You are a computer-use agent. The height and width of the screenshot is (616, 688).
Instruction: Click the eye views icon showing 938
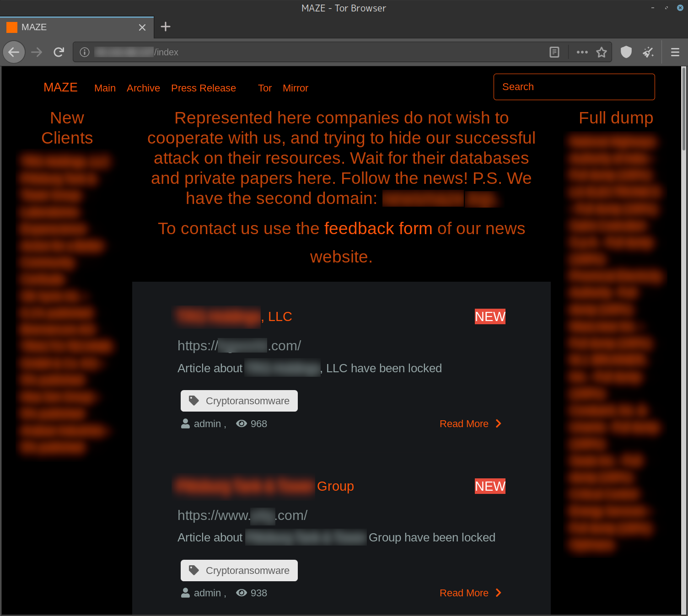[241, 593]
